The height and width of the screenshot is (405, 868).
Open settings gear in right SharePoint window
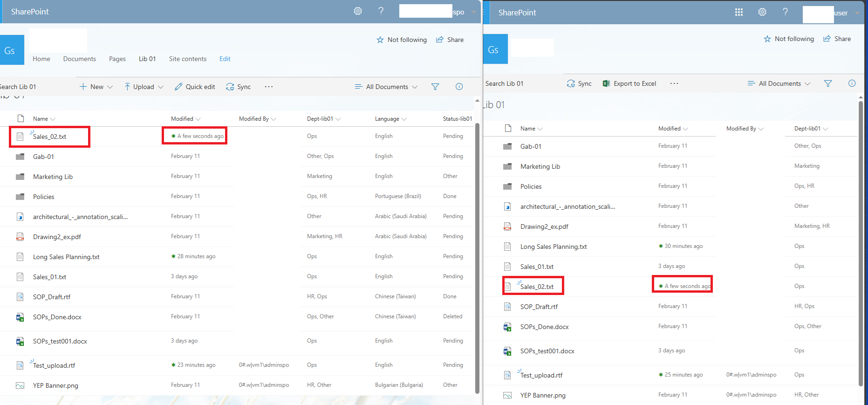[762, 12]
